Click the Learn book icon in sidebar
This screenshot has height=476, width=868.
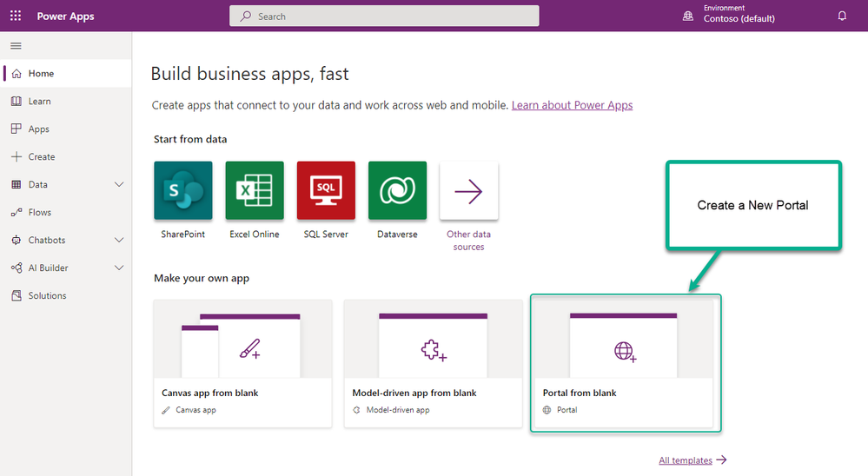click(x=17, y=102)
